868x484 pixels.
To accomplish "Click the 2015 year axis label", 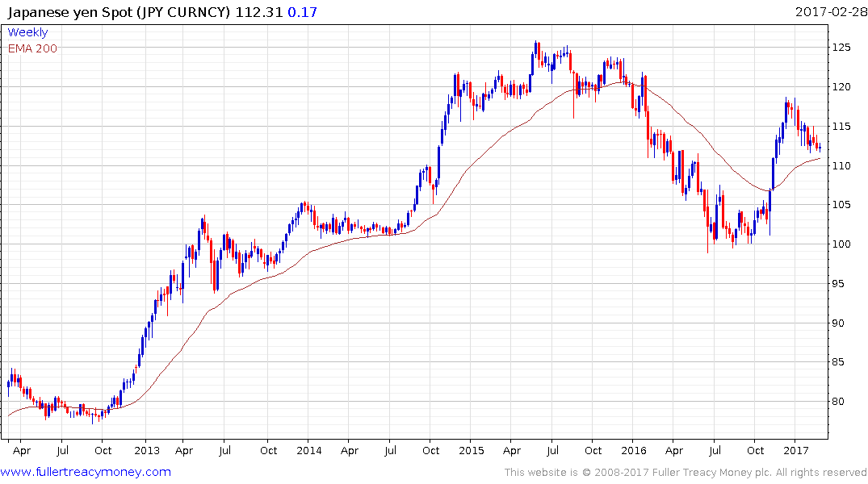I will pyautogui.click(x=471, y=451).
